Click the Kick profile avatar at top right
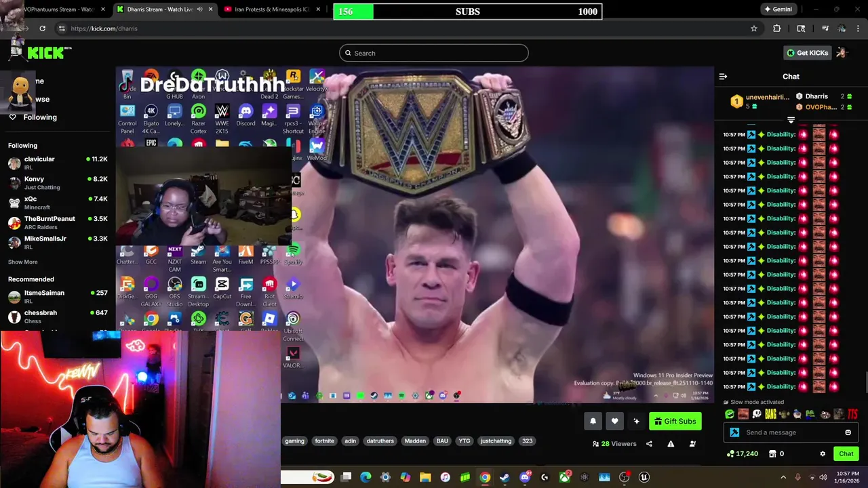 tap(842, 53)
